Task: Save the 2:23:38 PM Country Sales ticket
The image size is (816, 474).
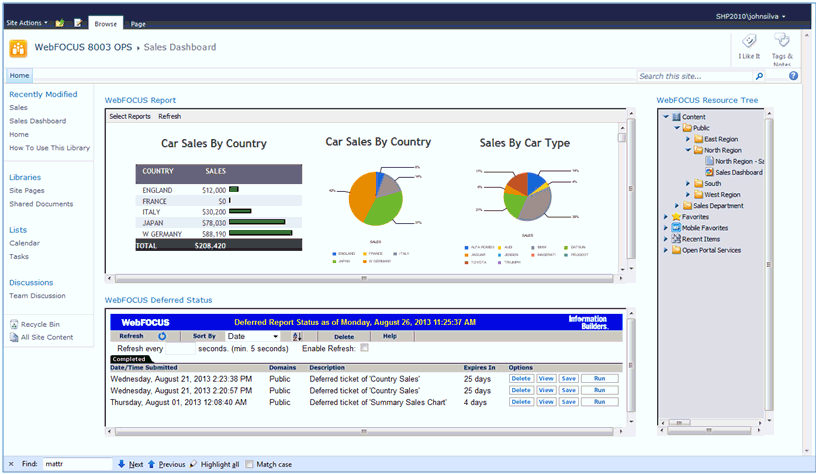Action: 569,378
